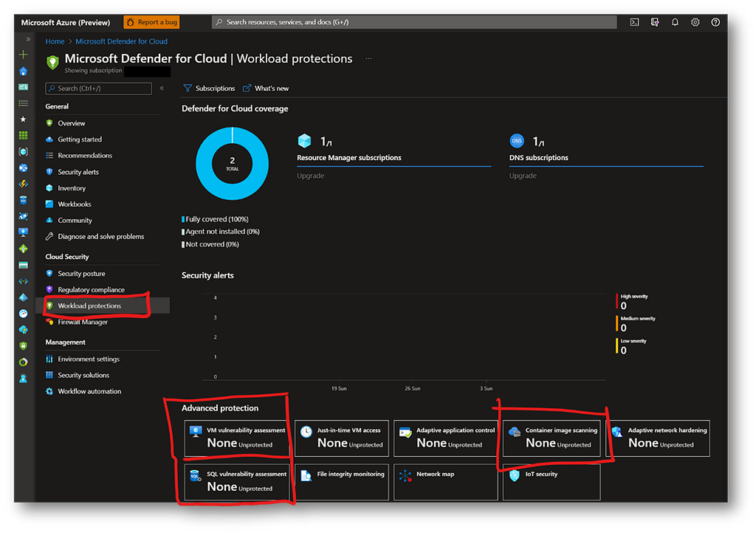Open Cloud Shell icon in top bar
Image resolution: width=756 pixels, height=535 pixels.
(634, 22)
